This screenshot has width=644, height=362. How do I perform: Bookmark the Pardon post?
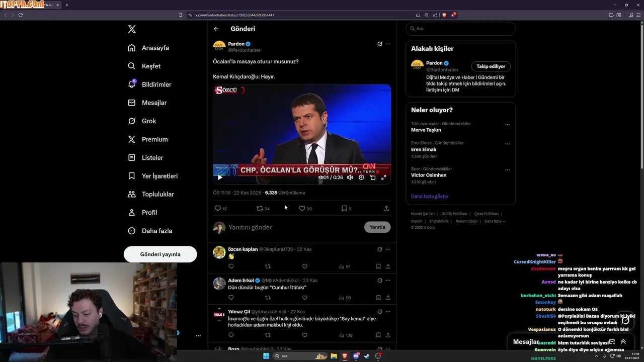(346, 208)
